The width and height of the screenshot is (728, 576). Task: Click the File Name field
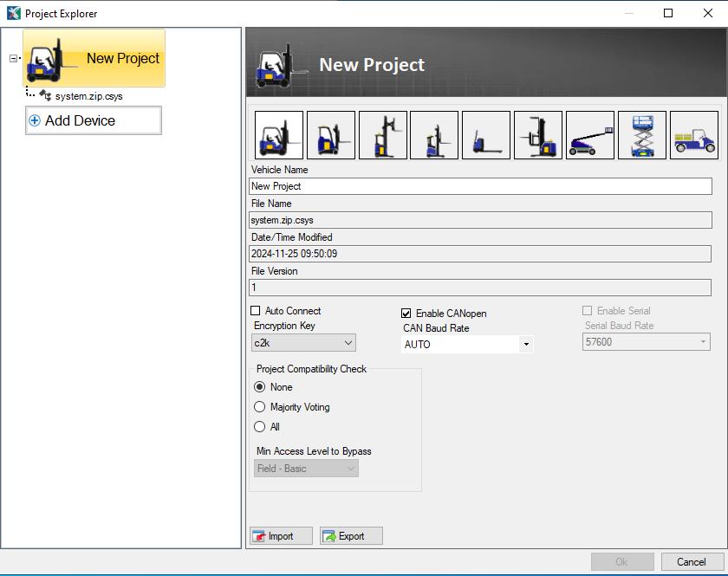coord(480,220)
